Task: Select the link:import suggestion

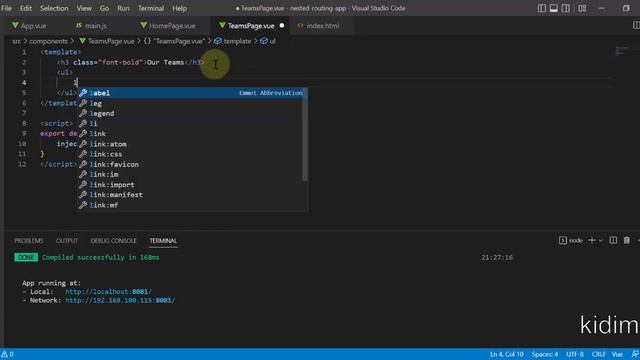Action: pos(190,185)
